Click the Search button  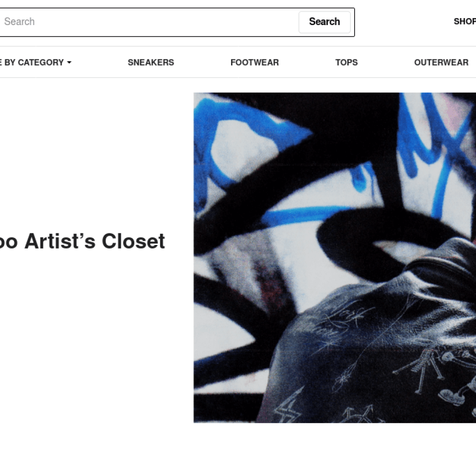[x=324, y=22]
